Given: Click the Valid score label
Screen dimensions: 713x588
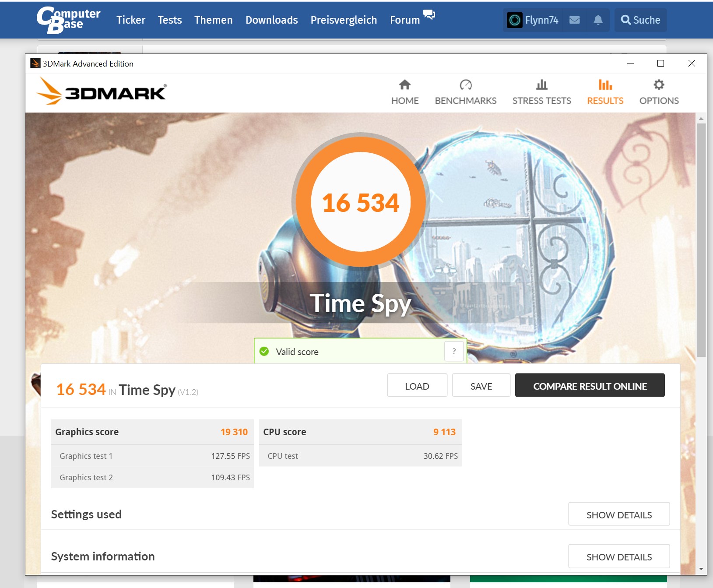Looking at the screenshot, I should click(x=297, y=352).
